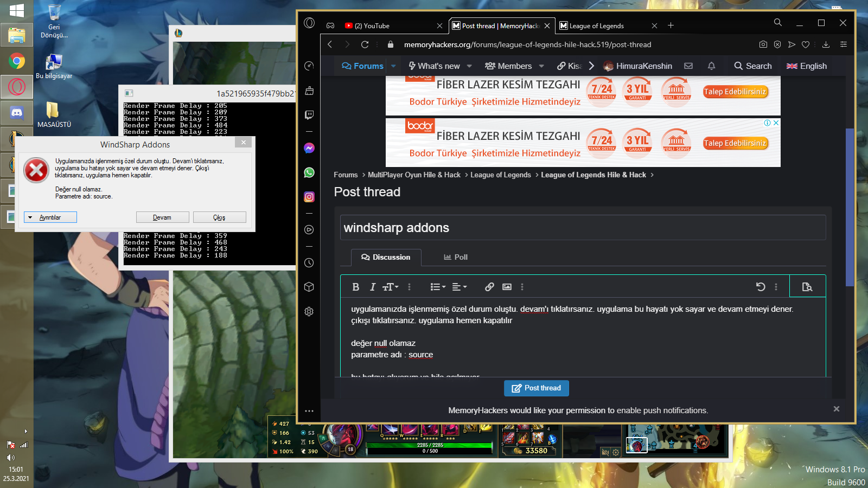Take a snapshot with the camera icon

pyautogui.click(x=763, y=44)
